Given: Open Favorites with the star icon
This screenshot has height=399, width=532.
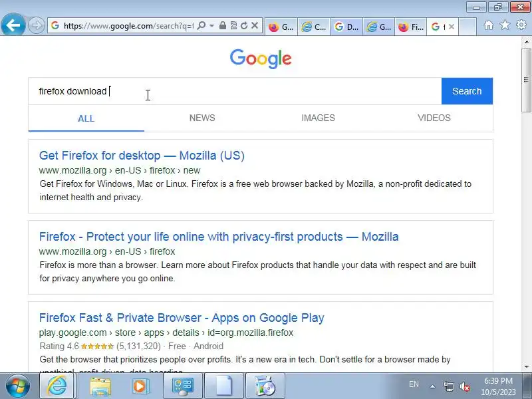Looking at the screenshot, I should click(505, 25).
